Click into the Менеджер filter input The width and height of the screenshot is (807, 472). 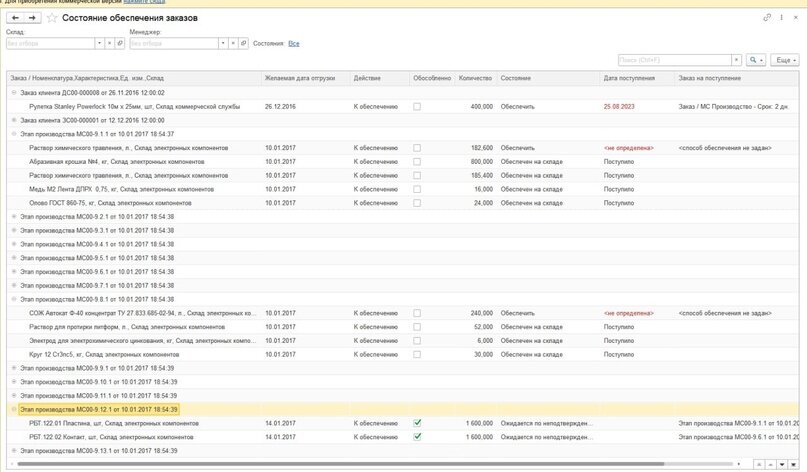click(174, 44)
